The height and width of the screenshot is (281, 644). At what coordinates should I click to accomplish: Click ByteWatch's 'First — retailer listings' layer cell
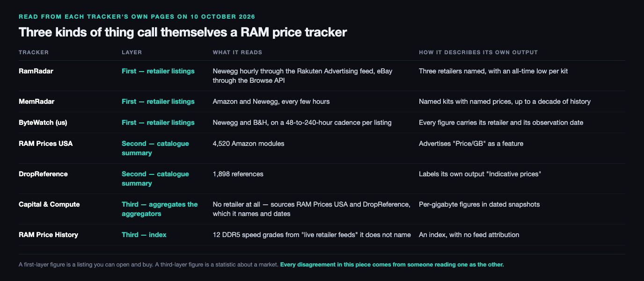(x=158, y=122)
